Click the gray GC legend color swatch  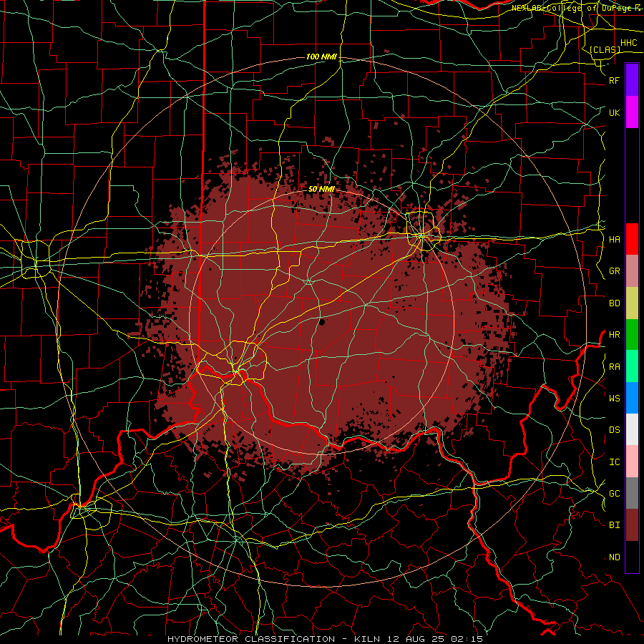click(632, 493)
